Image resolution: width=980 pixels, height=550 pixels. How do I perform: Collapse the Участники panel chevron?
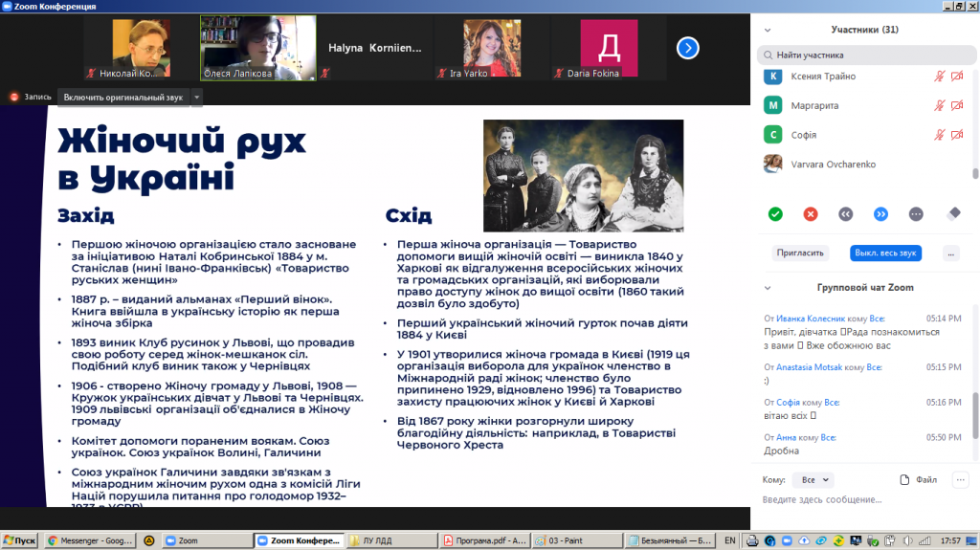[x=768, y=30]
